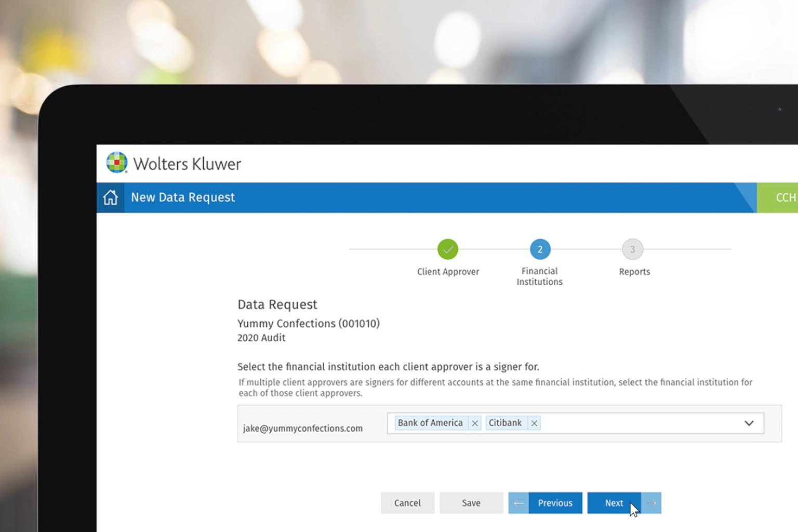Switch to the Reports step label

tap(634, 272)
